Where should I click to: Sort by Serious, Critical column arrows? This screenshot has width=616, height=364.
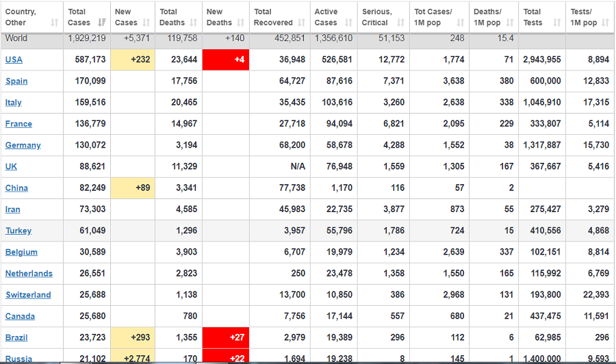click(400, 23)
